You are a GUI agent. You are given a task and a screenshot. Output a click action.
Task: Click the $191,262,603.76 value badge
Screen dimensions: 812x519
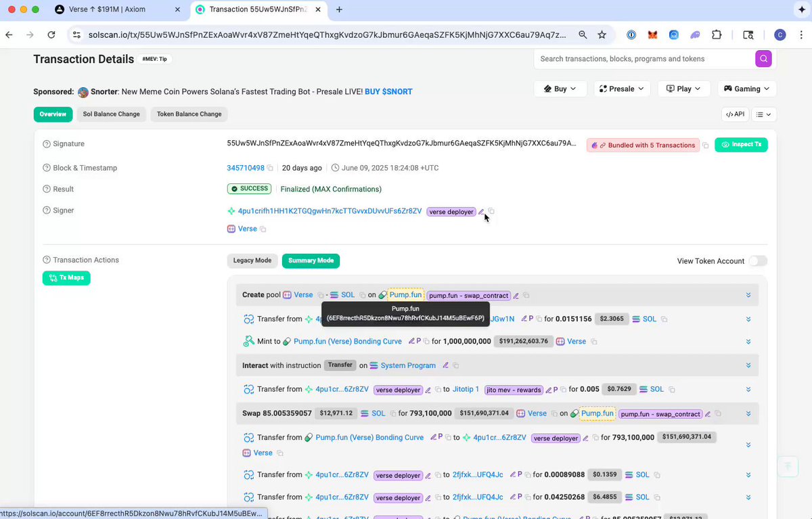click(x=524, y=342)
